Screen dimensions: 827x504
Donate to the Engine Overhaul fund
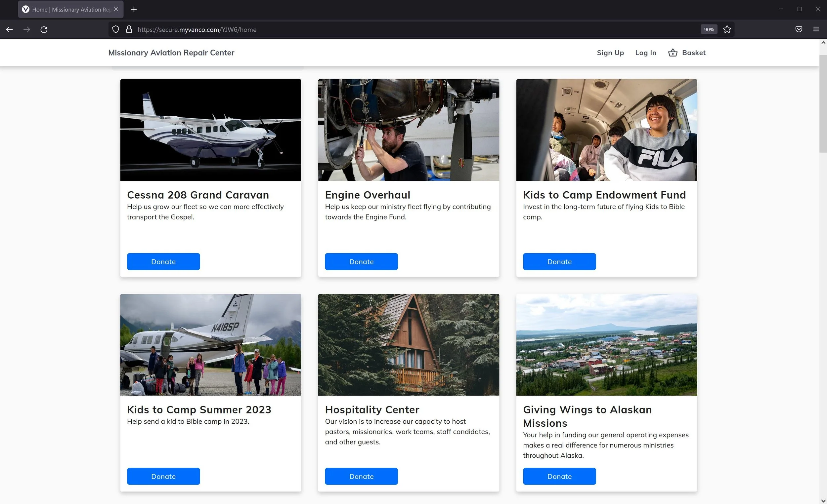(361, 261)
